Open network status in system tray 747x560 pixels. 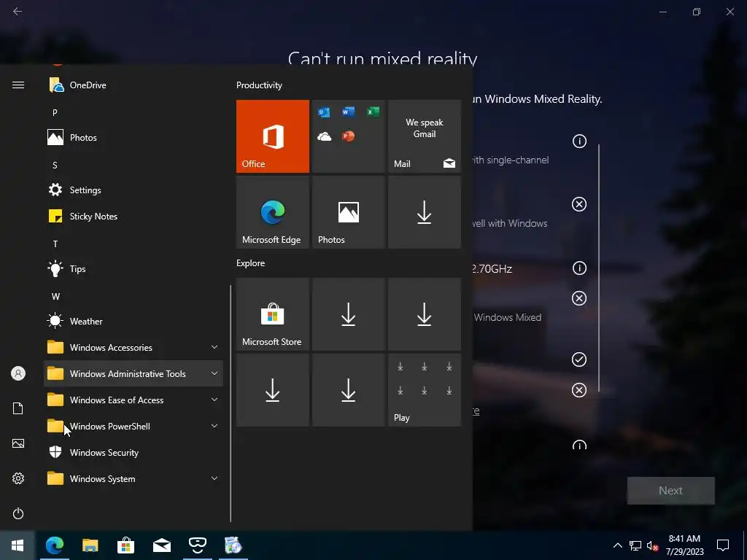click(635, 545)
